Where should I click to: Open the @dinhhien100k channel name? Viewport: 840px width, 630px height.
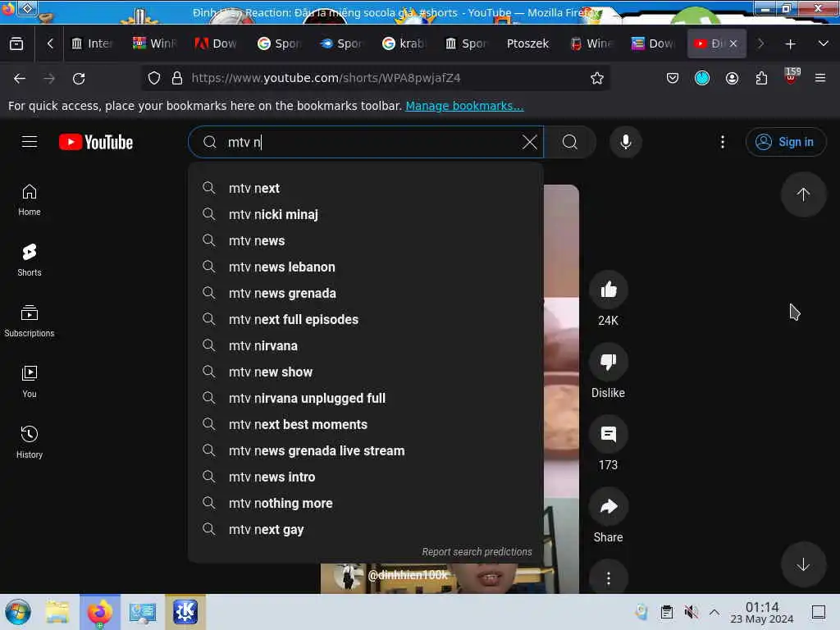point(408,575)
